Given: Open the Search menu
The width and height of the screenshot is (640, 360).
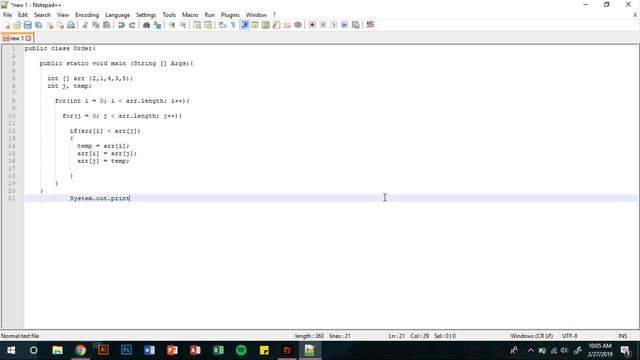Looking at the screenshot, I should pos(42,15).
